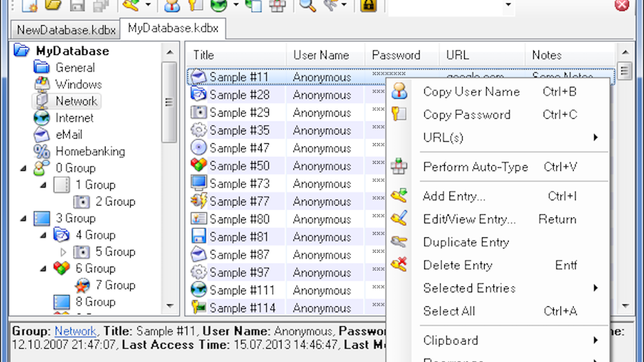Choose Select All from context menu
This screenshot has width=644, height=362.
coord(498,311)
